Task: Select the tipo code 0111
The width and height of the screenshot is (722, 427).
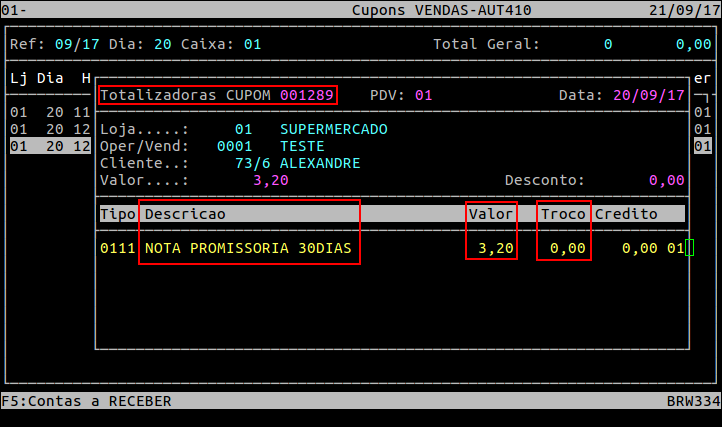Action: click(117, 248)
